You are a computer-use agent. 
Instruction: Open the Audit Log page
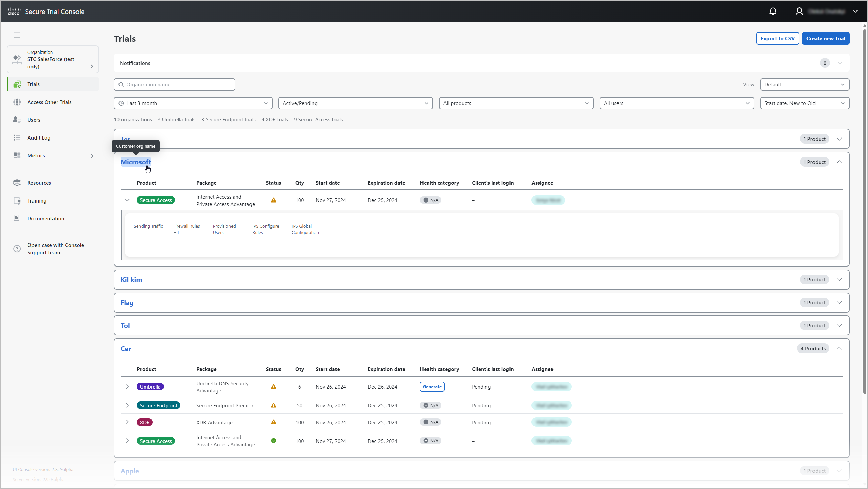pyautogui.click(x=53, y=137)
